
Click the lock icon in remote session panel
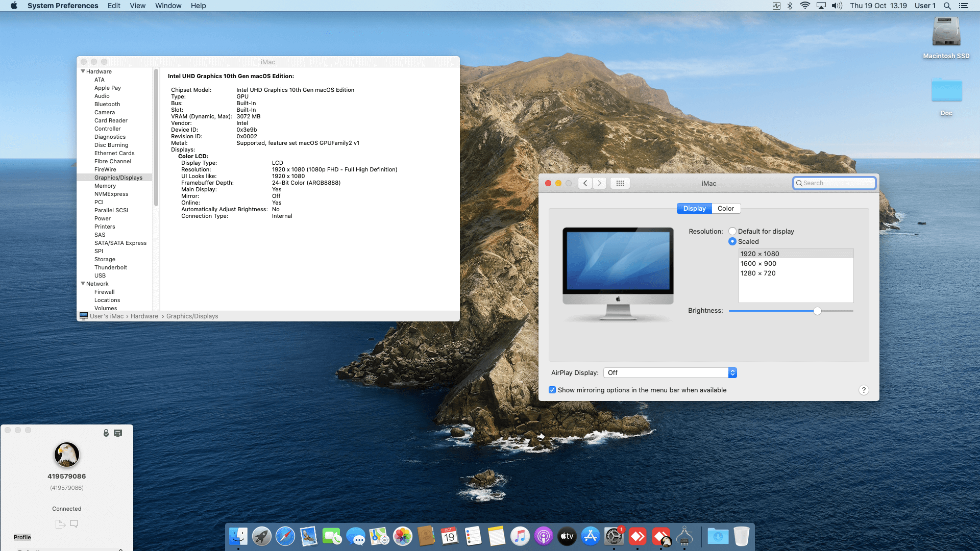106,433
